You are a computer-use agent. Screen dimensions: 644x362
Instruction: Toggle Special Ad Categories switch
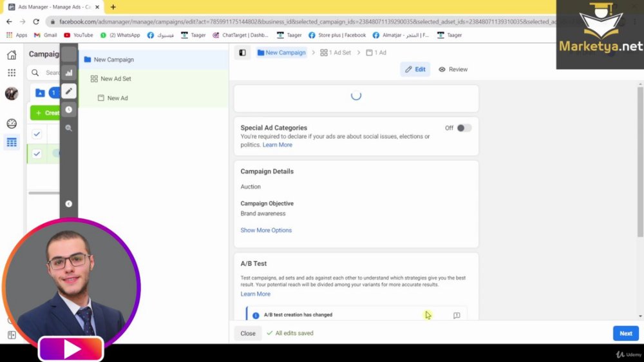click(x=464, y=128)
